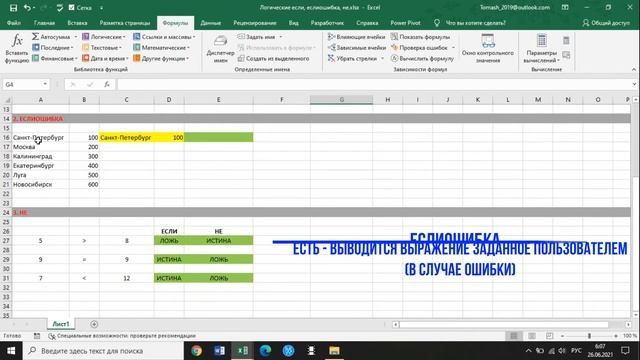Open Окно контрольного значения watch window
Viewport: 640px width, 360px height.
(488, 49)
